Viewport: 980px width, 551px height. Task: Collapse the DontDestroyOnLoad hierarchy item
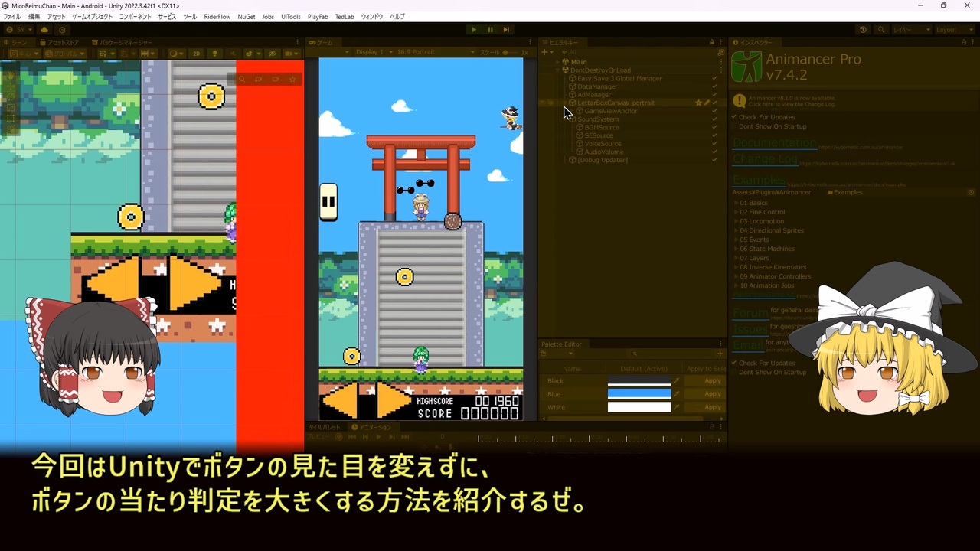click(557, 70)
